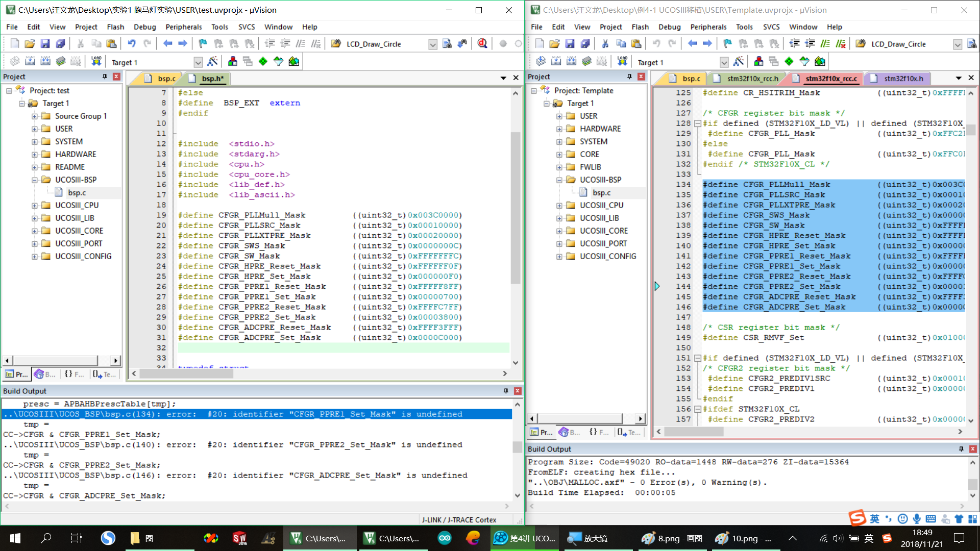Click Save All icon in test.uvprojx toolbar
The image size is (980, 551).
60,44
